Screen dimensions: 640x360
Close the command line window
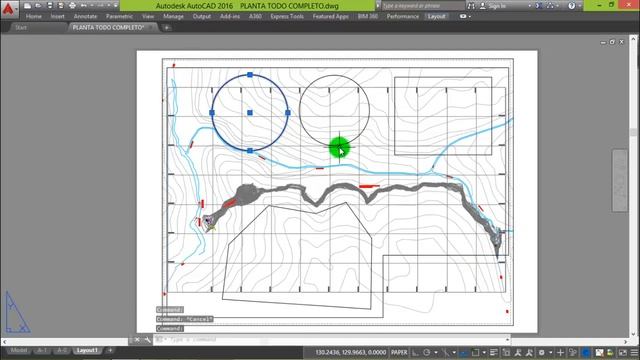point(137,340)
